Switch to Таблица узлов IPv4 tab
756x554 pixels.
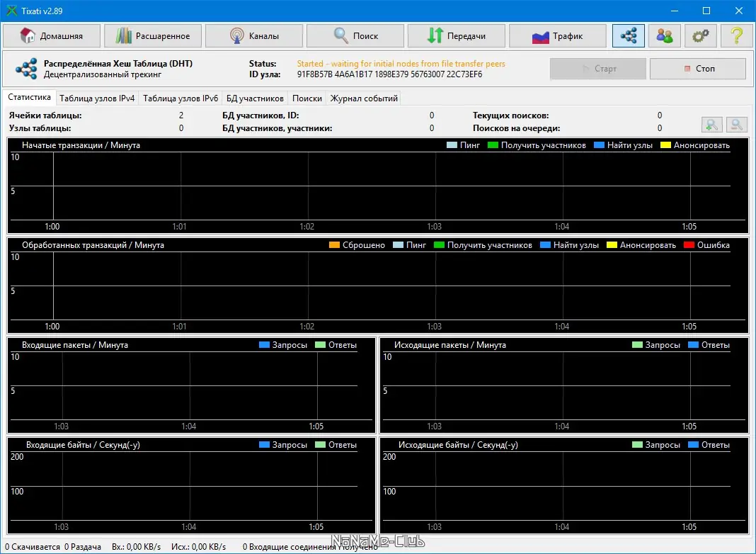[x=97, y=98]
